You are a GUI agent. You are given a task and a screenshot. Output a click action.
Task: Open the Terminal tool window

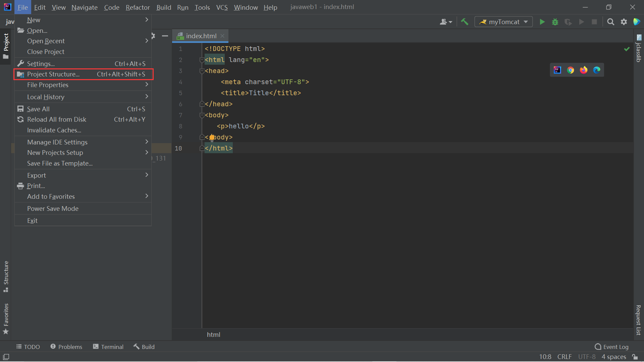(108, 347)
